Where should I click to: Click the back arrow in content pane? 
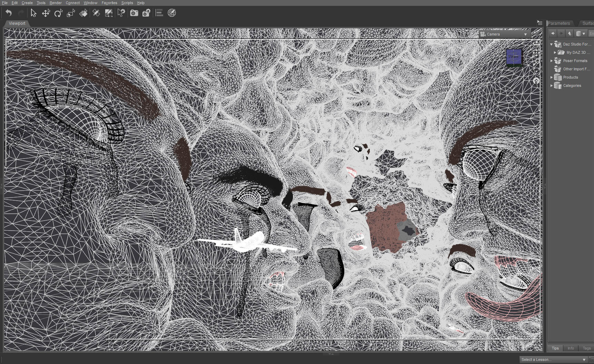[x=553, y=33]
